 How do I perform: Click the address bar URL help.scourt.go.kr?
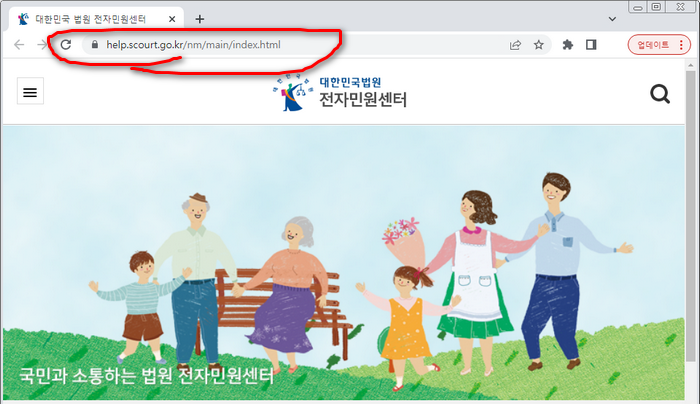click(193, 45)
